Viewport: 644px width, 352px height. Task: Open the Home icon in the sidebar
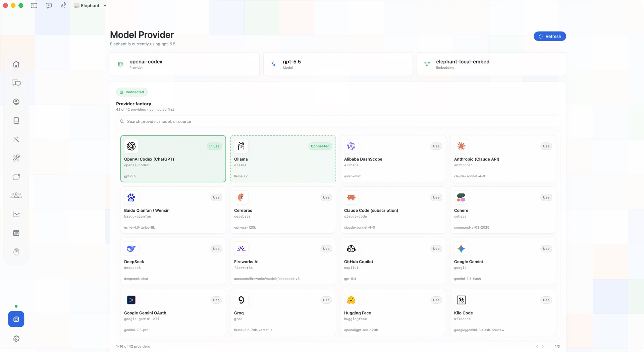[16, 64]
